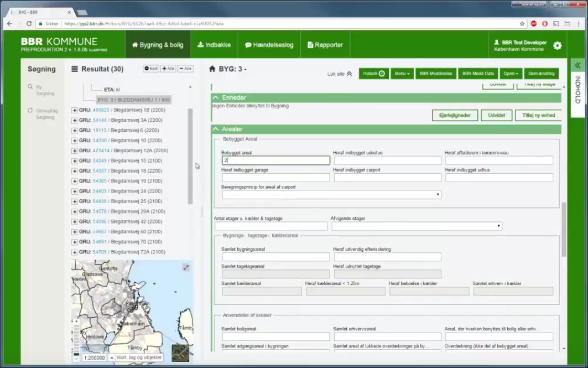Image resolution: width=588 pixels, height=368 pixels.
Task: Click the Tilføj ny enhed button
Action: point(538,115)
